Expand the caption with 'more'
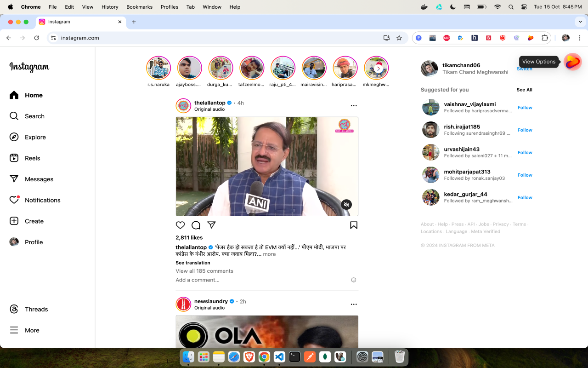588x368 pixels. point(269,254)
